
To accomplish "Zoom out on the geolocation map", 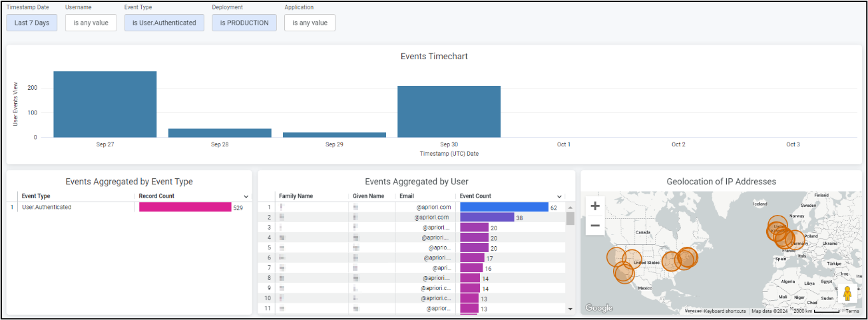I will pos(595,226).
